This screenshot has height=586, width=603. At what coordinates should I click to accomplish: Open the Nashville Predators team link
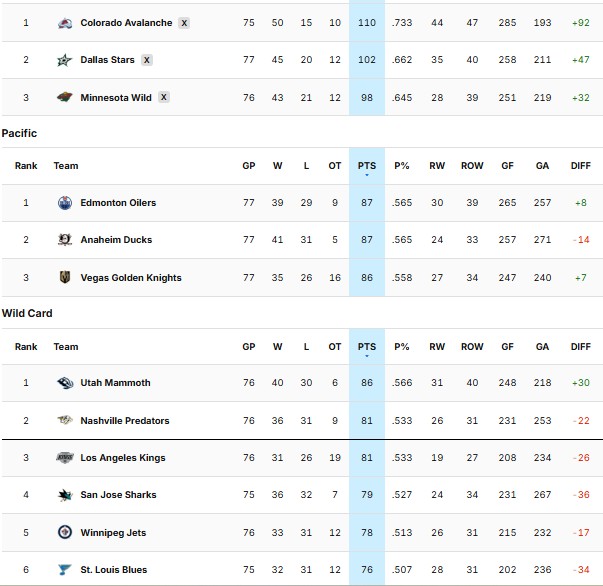pyautogui.click(x=125, y=421)
